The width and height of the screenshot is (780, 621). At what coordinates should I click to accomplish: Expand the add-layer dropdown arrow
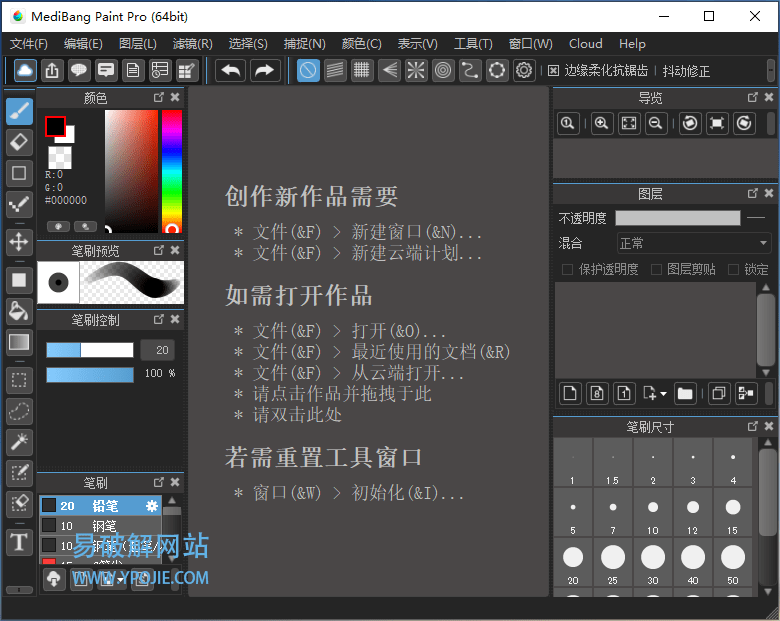click(x=663, y=394)
